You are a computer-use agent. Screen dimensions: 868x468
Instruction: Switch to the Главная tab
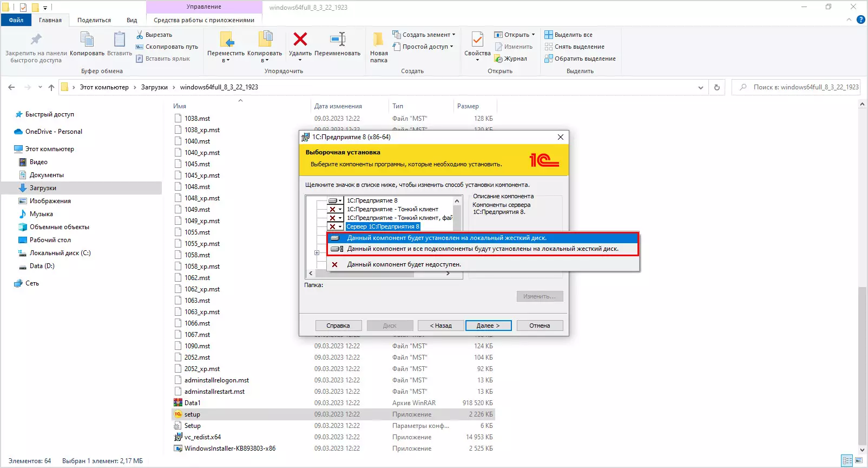click(x=50, y=20)
